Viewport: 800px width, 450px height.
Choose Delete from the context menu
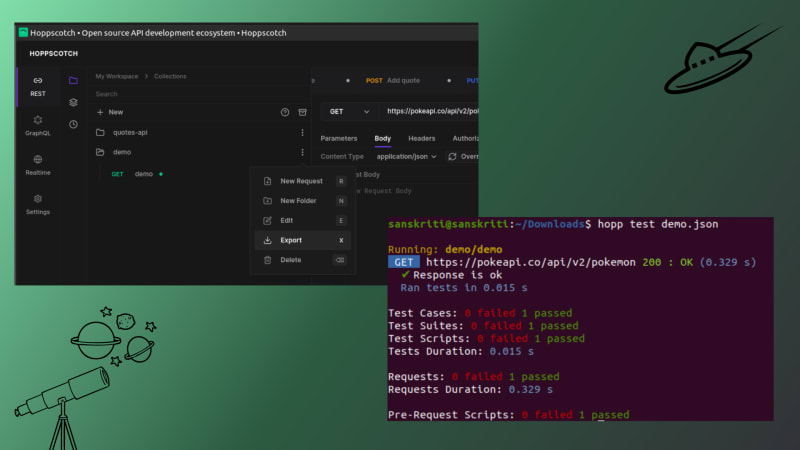click(x=303, y=260)
